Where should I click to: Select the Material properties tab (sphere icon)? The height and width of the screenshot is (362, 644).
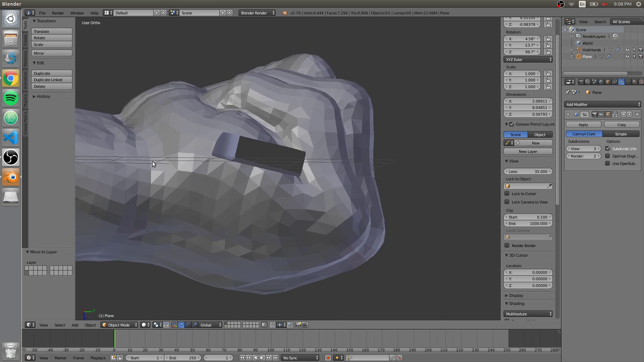(635, 82)
